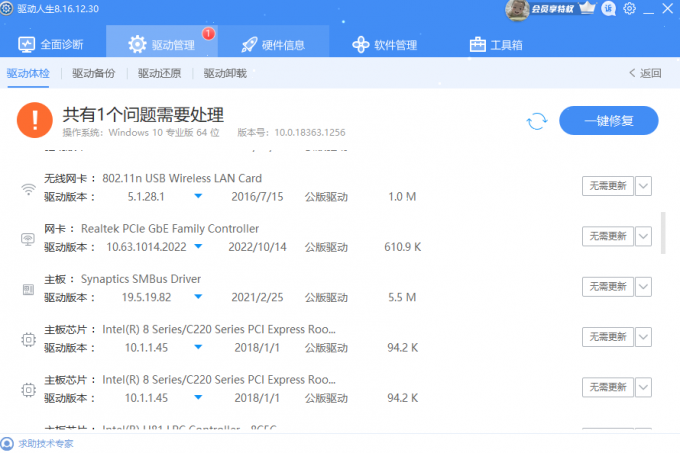Click the wireless card Wi-Fi icon

29,189
